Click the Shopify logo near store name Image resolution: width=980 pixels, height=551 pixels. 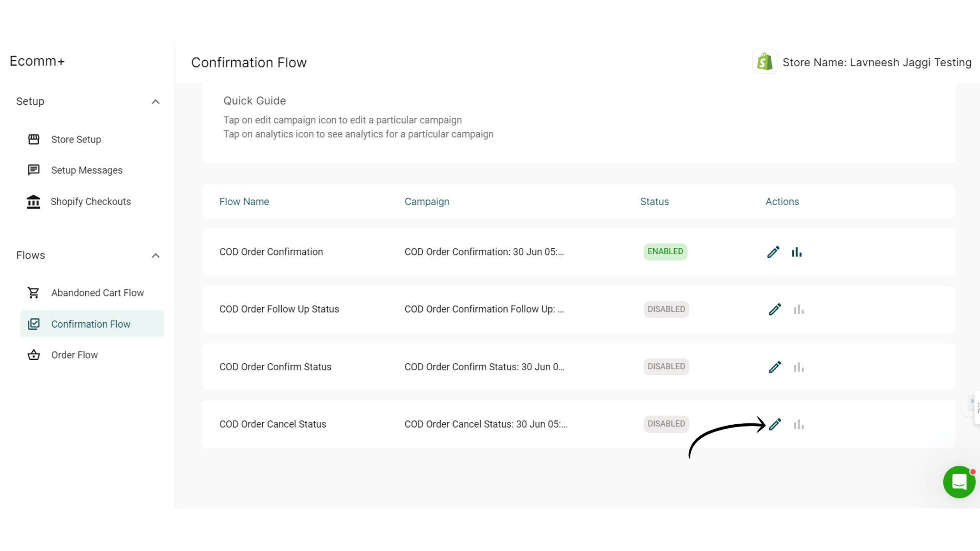[764, 61]
